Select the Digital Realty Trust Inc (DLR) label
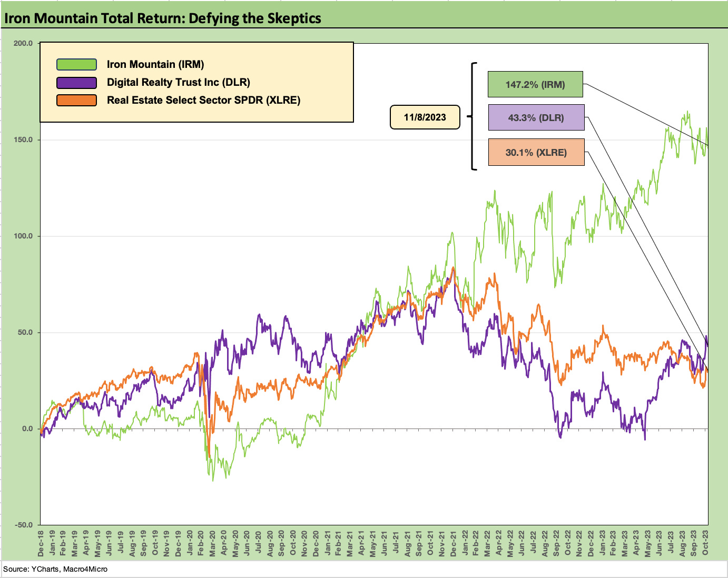 [x=179, y=82]
